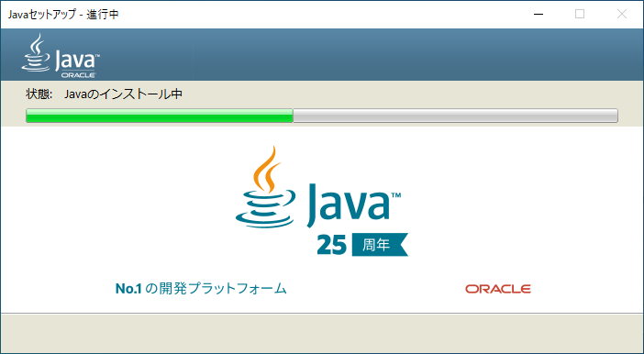This screenshot has height=354, width=644.
Task: Click the TM mark beside Java wordmark
Action: [396, 195]
